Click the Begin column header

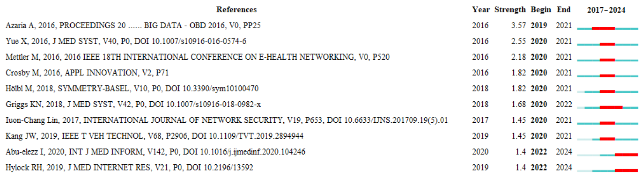click(x=540, y=9)
